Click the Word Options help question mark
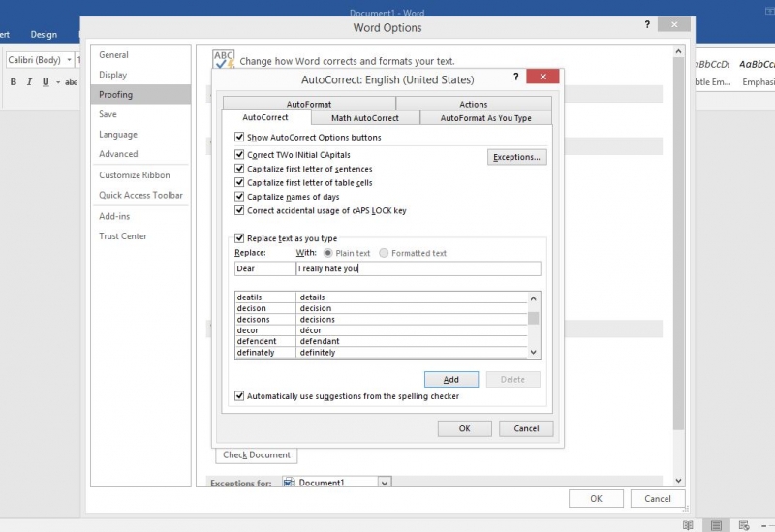775x532 pixels. (645, 24)
